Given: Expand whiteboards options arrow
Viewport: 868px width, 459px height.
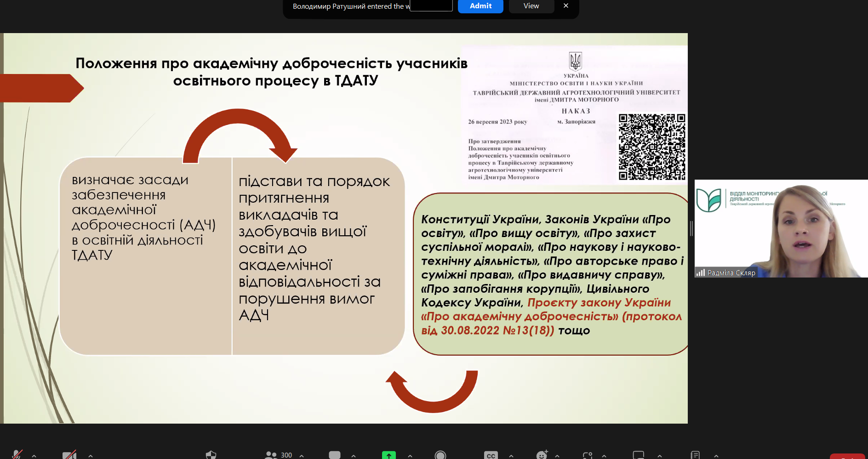Looking at the screenshot, I should (x=660, y=456).
